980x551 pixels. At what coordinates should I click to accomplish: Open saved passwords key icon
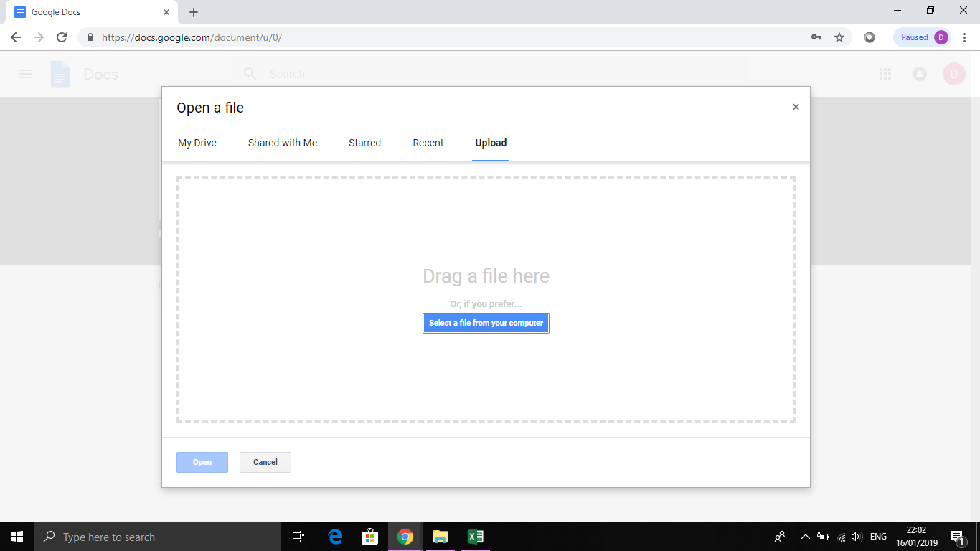pos(816,37)
